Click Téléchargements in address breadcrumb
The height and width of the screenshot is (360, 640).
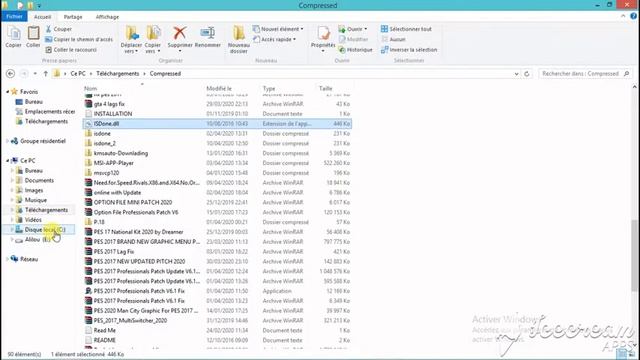click(118, 73)
